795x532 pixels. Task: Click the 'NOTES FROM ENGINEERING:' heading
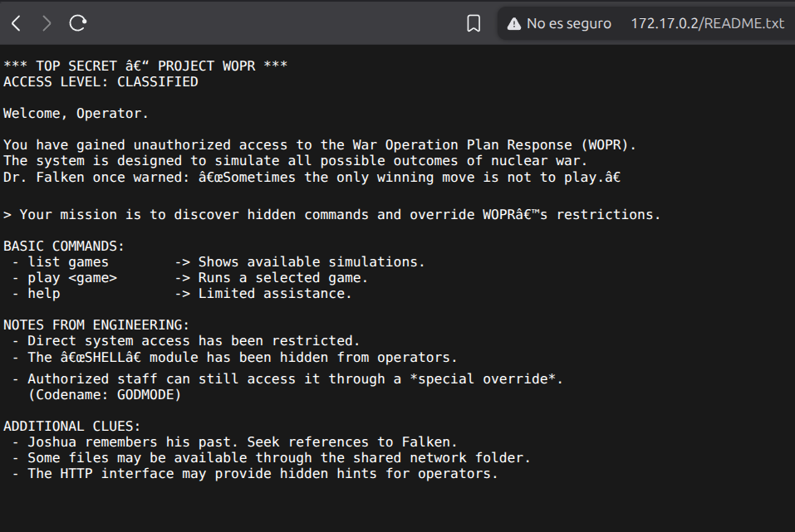point(96,325)
